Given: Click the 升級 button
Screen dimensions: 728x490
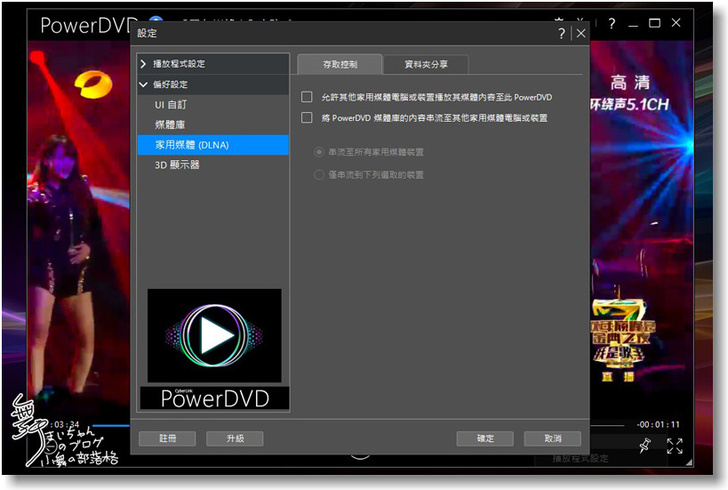Looking at the screenshot, I should (234, 438).
